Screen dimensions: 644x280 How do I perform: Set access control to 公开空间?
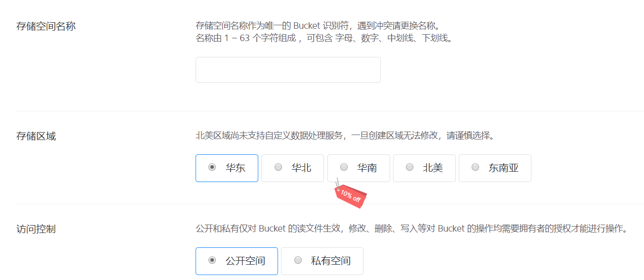237,261
